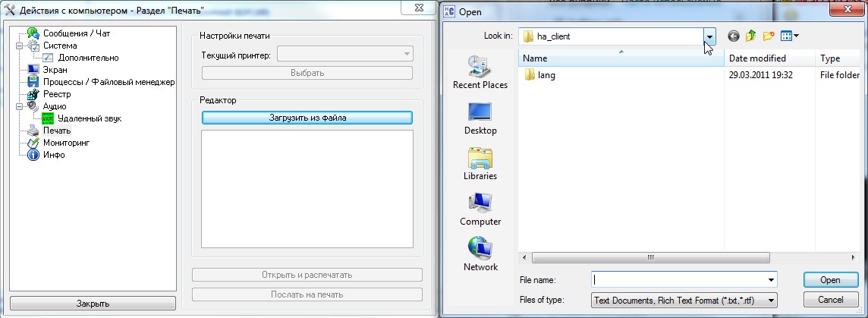Open the Инфо section
Image resolution: width=868 pixels, height=318 pixels.
(53, 155)
